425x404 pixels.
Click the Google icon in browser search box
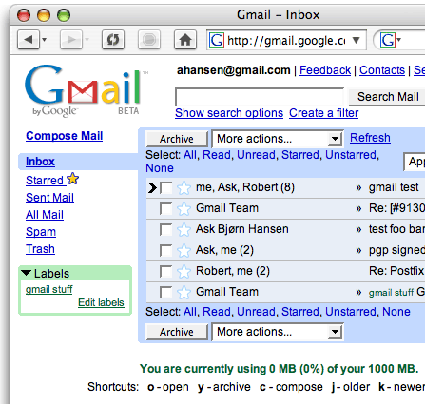[x=388, y=40]
